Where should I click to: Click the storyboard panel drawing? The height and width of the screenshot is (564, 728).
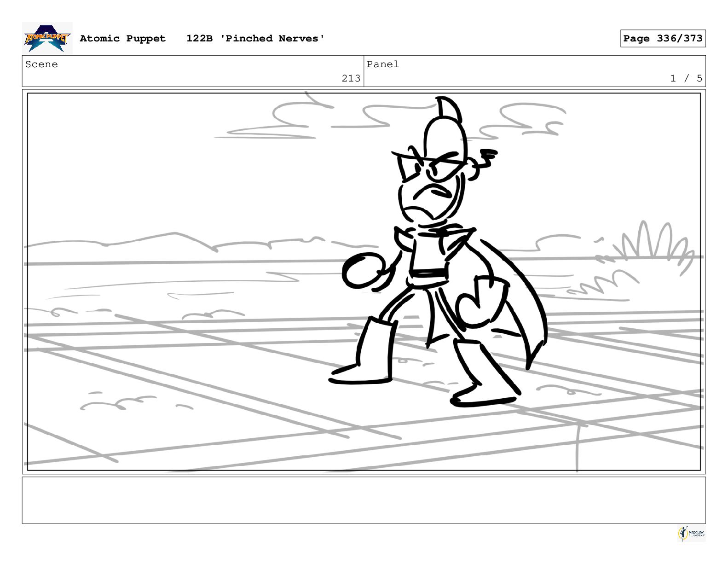[x=364, y=282]
